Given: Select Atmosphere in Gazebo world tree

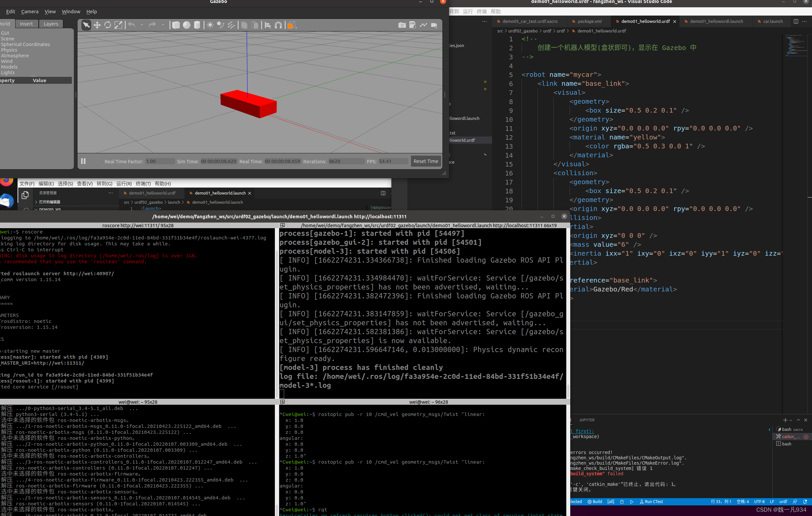Looking at the screenshot, I should click(15, 56).
